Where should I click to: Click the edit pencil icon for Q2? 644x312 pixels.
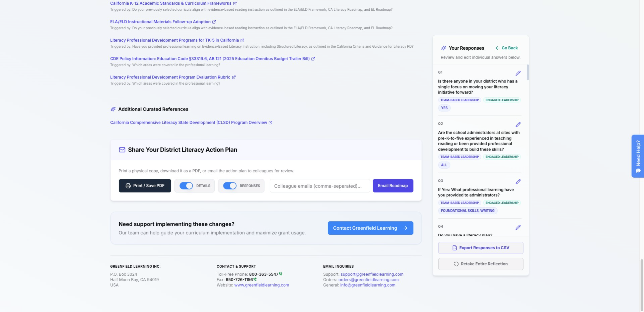point(518,125)
